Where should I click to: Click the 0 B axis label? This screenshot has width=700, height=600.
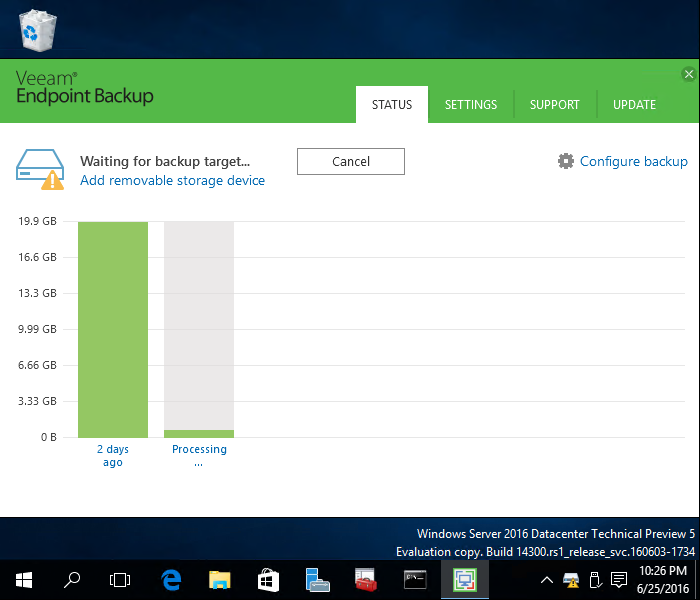tap(49, 437)
